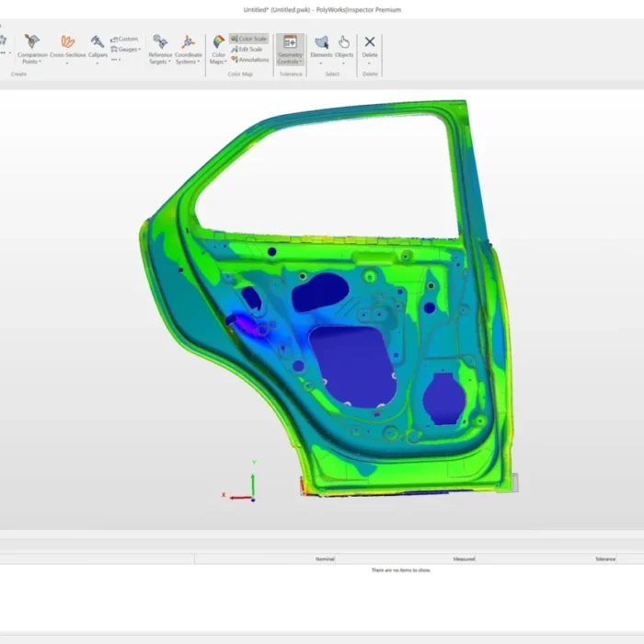Click the Delete X icon
Image resolution: width=644 pixels, height=644 pixels.
coord(370,41)
